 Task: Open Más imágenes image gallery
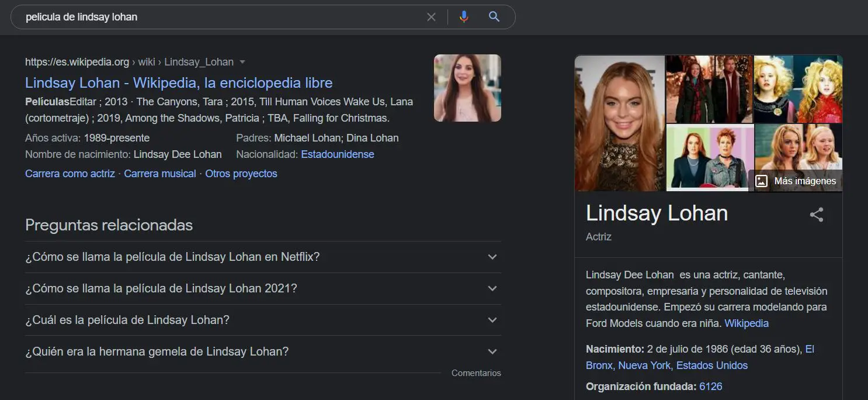(x=796, y=181)
